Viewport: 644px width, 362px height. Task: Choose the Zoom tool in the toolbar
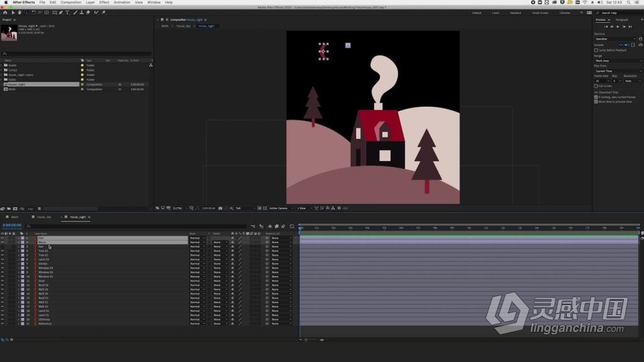(26, 13)
